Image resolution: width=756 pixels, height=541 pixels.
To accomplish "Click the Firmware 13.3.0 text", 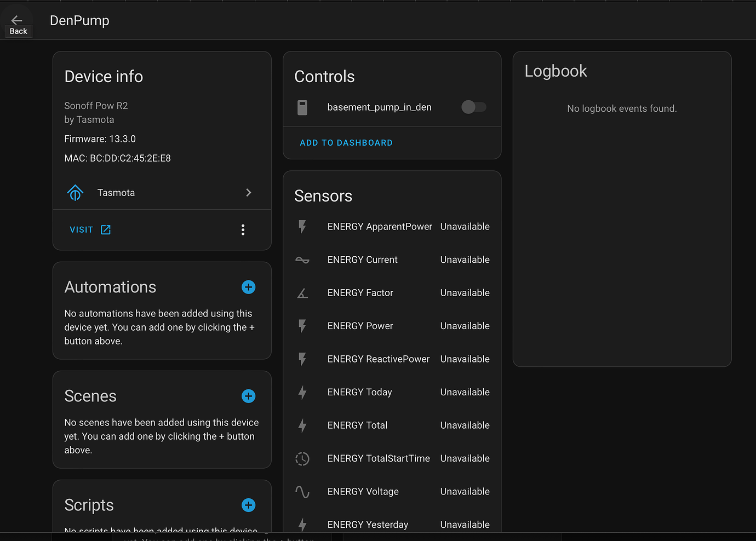I will (100, 139).
